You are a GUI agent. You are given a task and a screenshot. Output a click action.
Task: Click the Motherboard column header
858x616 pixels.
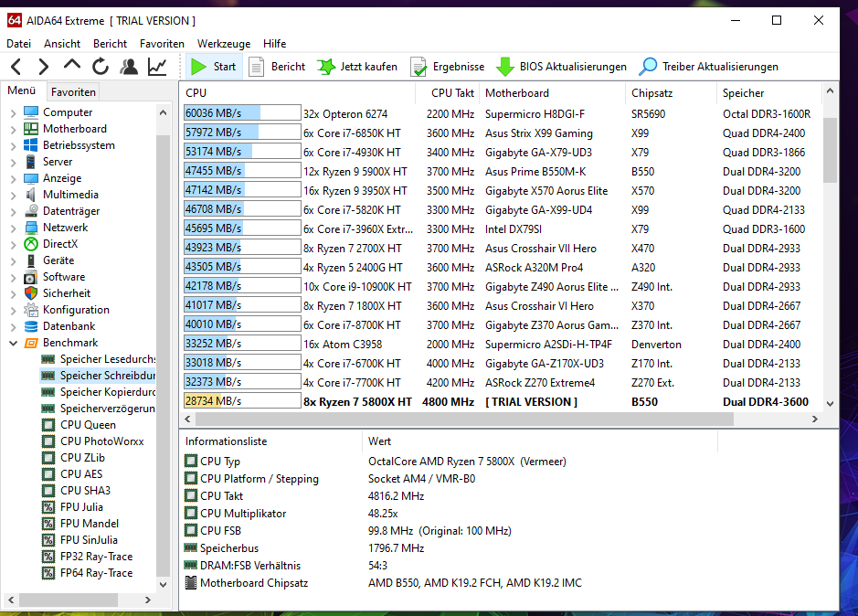(x=552, y=93)
